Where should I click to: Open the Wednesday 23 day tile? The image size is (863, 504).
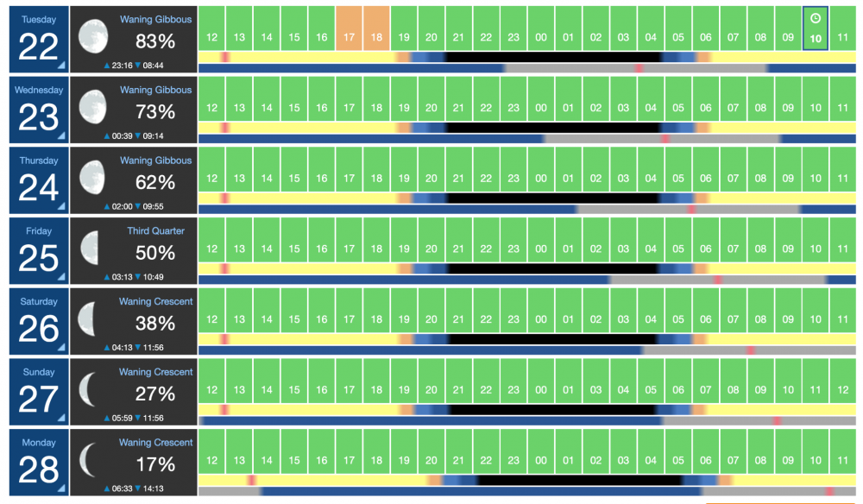[x=39, y=110]
